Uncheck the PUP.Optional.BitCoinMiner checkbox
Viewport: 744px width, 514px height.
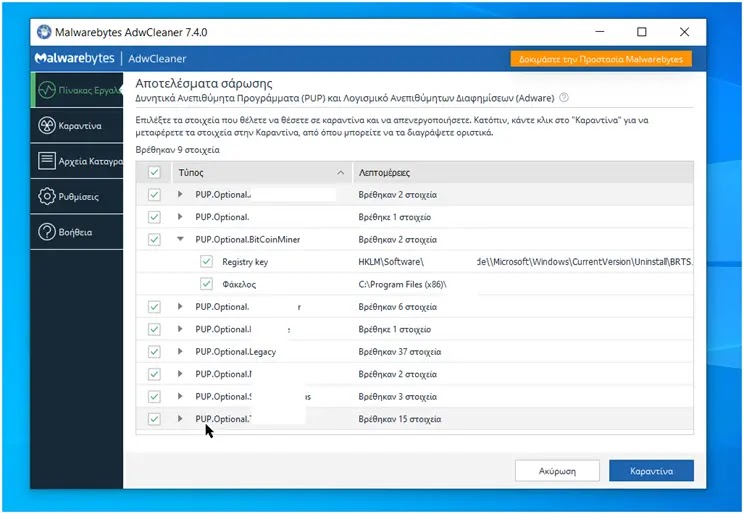pos(154,239)
